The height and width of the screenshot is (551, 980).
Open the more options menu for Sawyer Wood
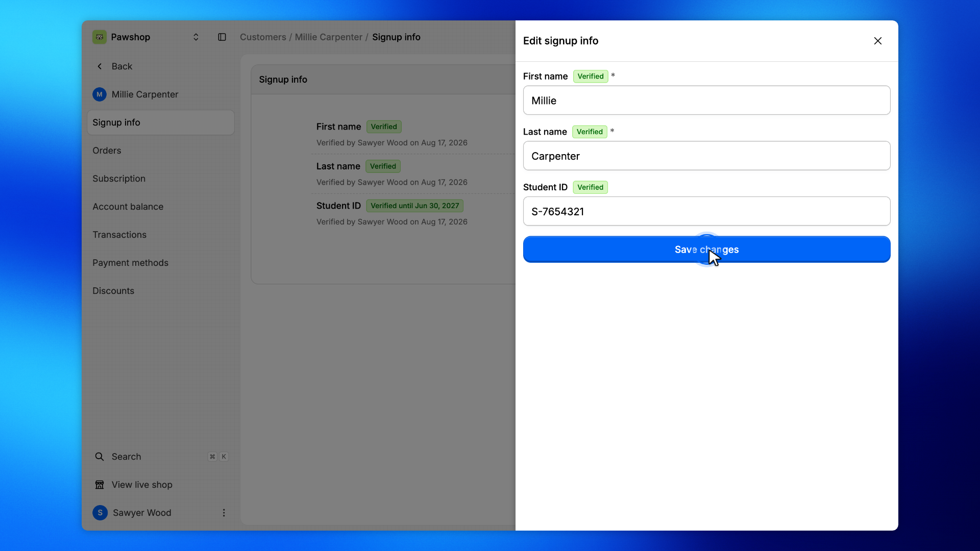[224, 513]
